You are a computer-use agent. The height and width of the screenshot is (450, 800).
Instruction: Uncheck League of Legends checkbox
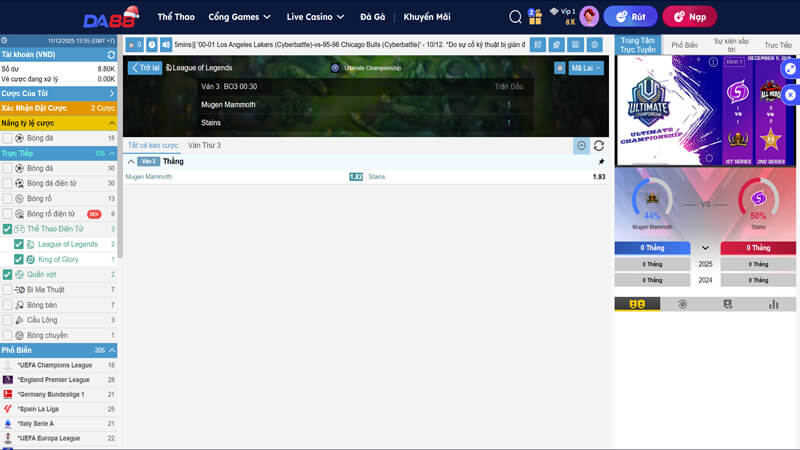click(18, 244)
